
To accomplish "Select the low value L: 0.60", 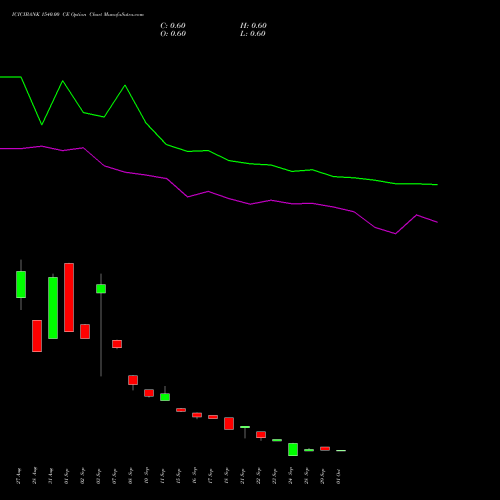I will pyautogui.click(x=253, y=34).
